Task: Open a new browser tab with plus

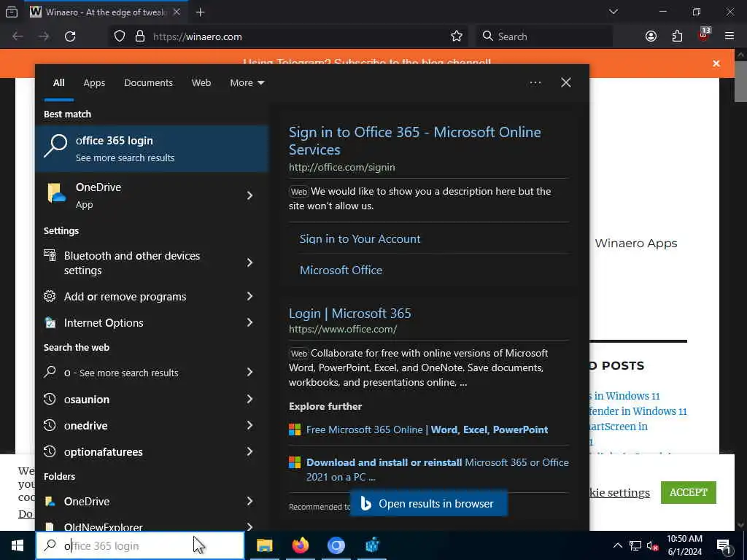Action: pos(200,12)
